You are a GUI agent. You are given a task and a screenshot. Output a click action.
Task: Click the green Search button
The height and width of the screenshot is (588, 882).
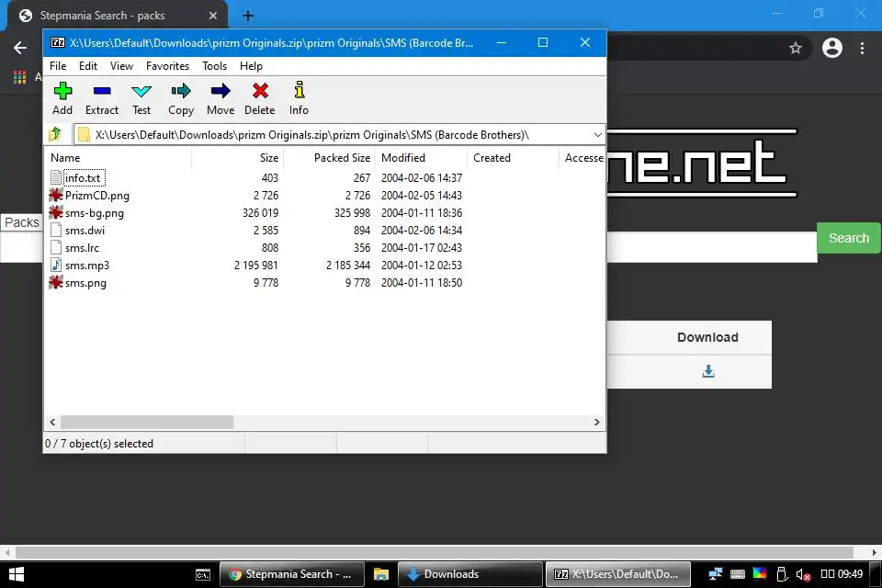849,238
